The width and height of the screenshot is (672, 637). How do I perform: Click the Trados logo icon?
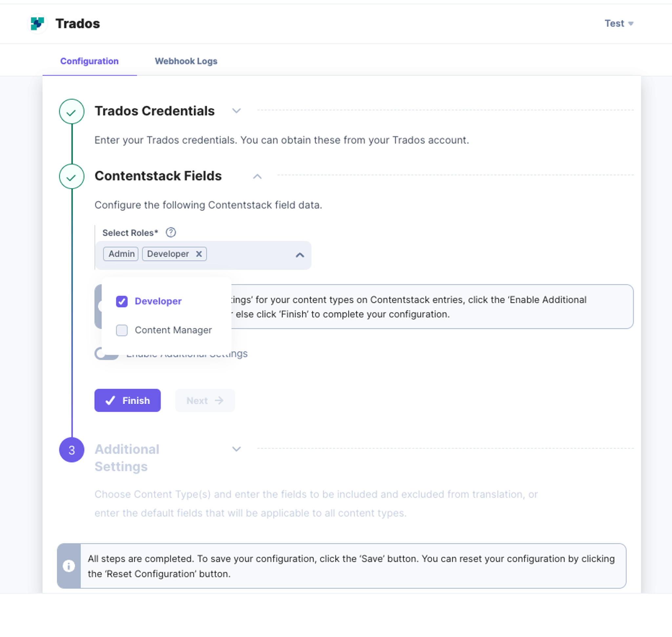tap(37, 23)
